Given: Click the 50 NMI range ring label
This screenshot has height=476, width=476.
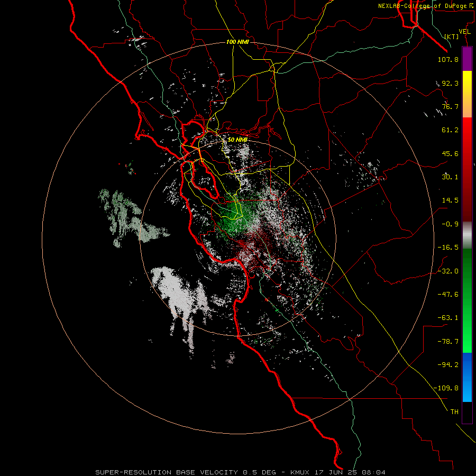Looking at the screenshot, I should pos(237,140).
